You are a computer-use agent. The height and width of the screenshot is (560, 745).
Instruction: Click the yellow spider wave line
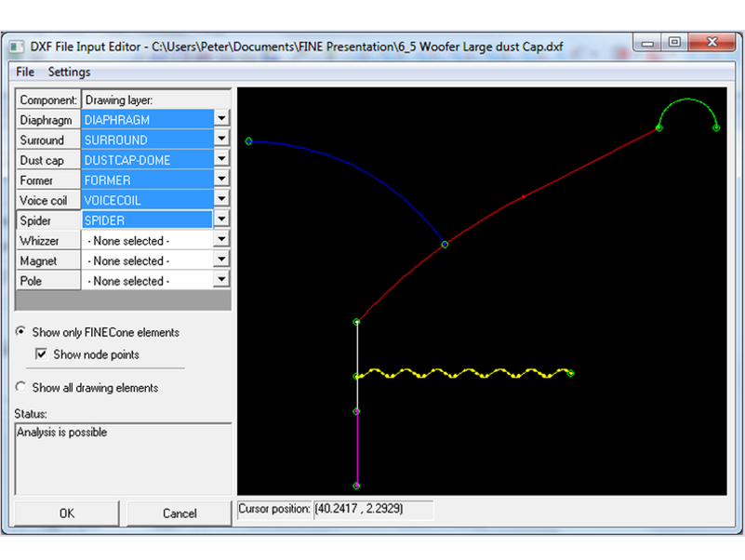pyautogui.click(x=465, y=373)
